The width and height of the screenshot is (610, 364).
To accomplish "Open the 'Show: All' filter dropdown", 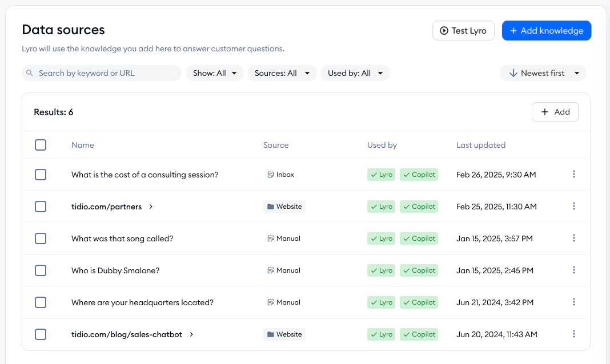I will click(x=215, y=73).
